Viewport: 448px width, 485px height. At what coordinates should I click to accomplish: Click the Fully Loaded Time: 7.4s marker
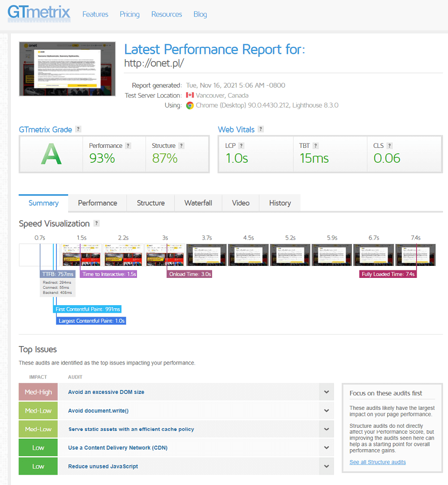click(x=388, y=274)
